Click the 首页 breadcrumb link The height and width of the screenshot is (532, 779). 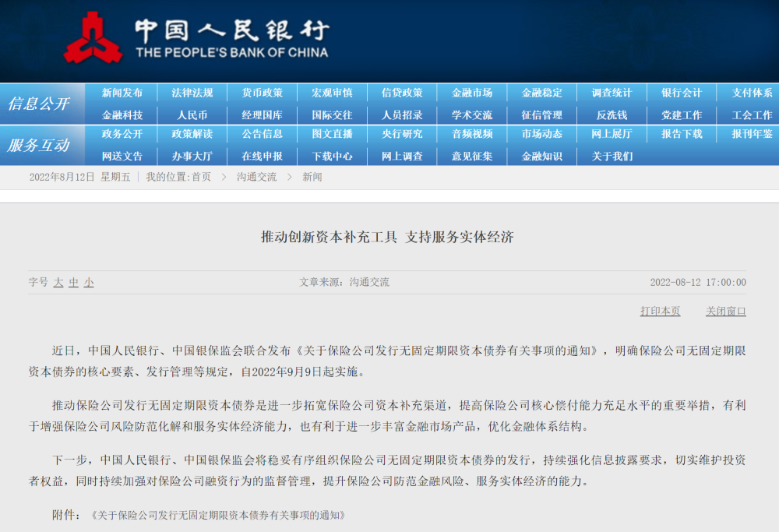click(201, 177)
